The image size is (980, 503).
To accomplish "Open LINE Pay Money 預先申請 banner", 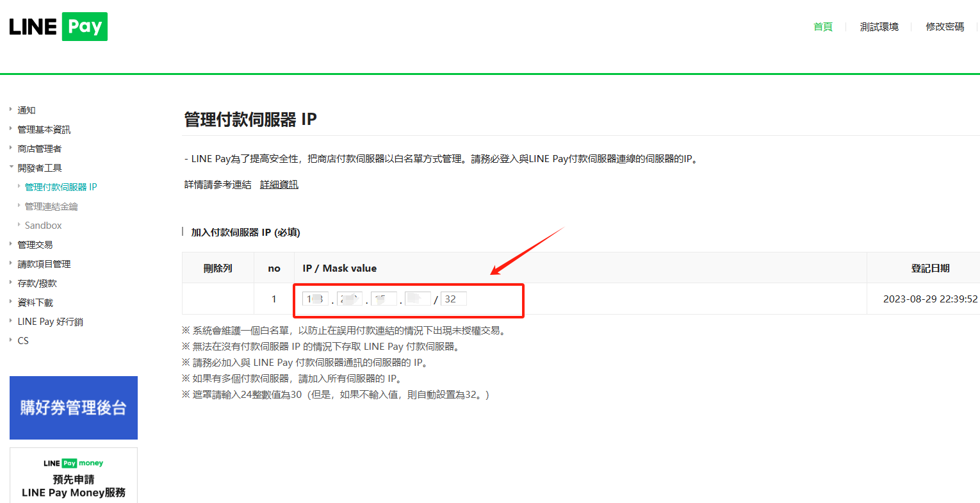I will pos(74,475).
